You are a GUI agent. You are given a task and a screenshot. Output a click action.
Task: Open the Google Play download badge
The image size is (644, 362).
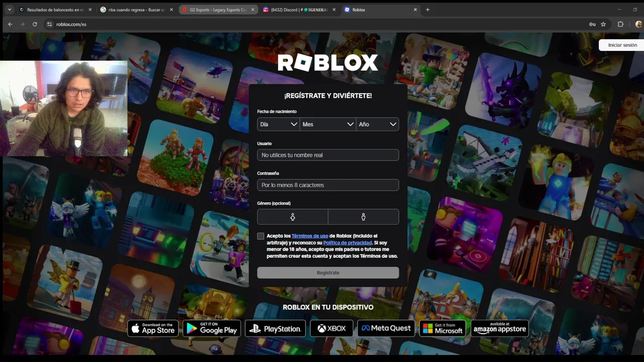pyautogui.click(x=212, y=328)
